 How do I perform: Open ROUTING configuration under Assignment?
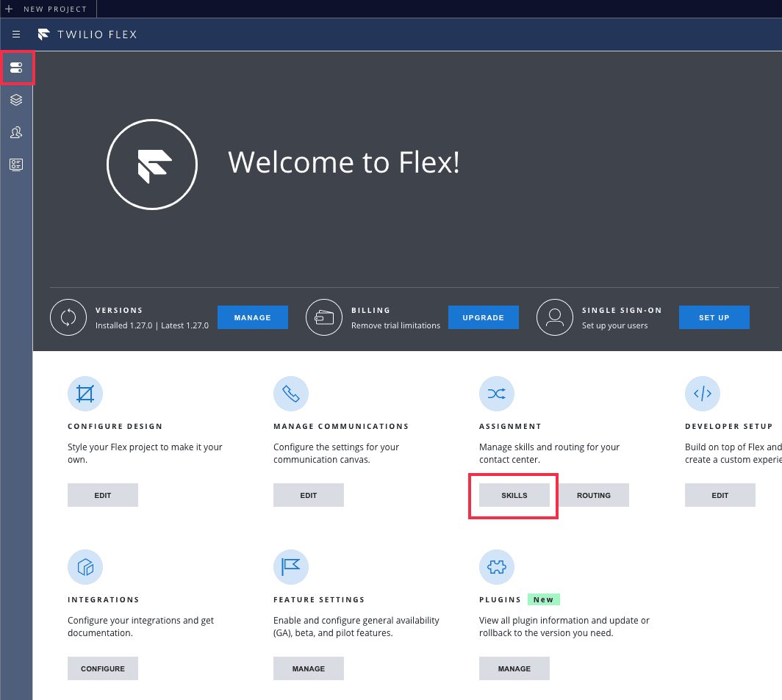(594, 494)
